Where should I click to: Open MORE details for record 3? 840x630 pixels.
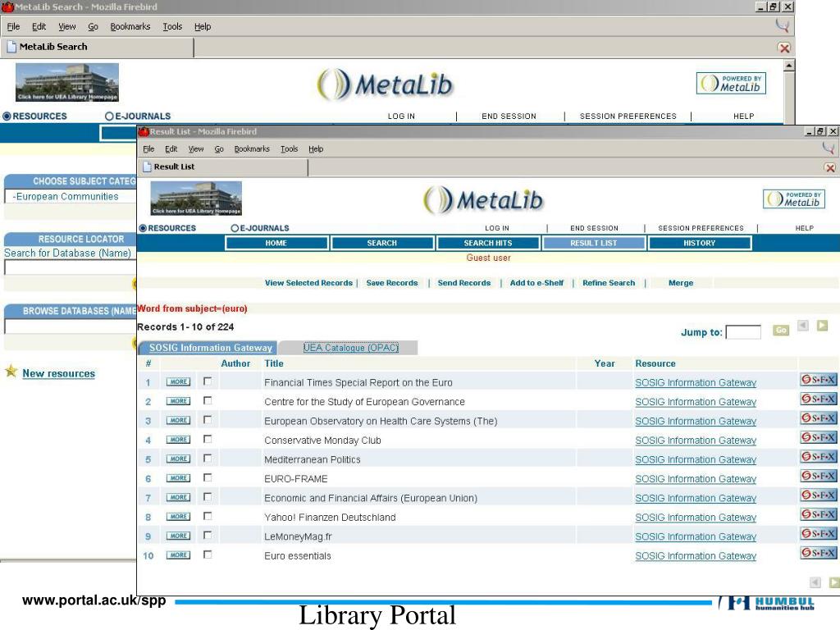coord(178,421)
